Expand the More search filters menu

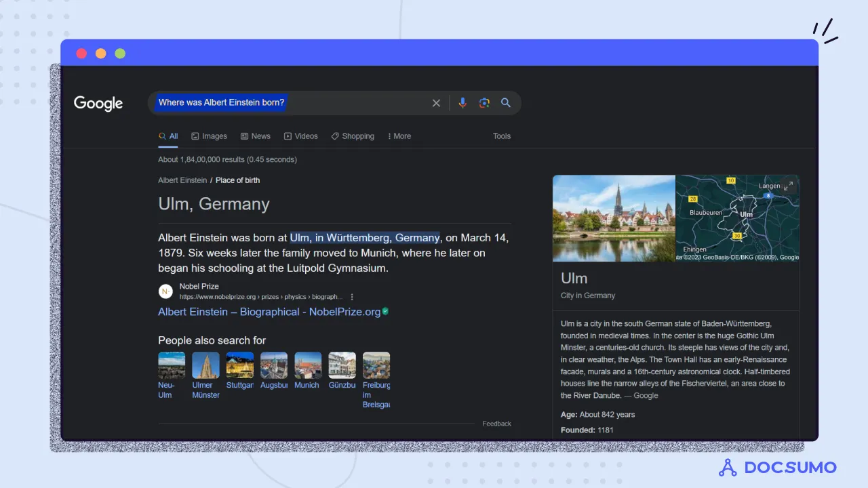(399, 136)
